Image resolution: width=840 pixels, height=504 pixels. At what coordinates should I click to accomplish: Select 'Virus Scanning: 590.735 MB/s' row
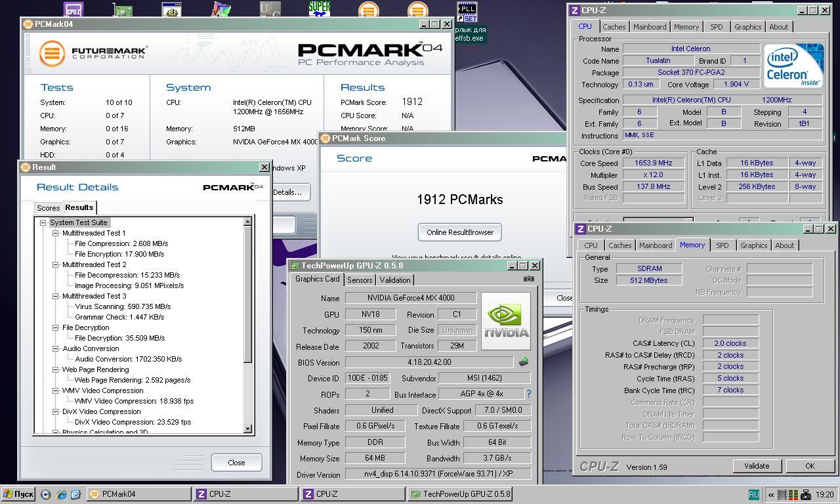122,306
